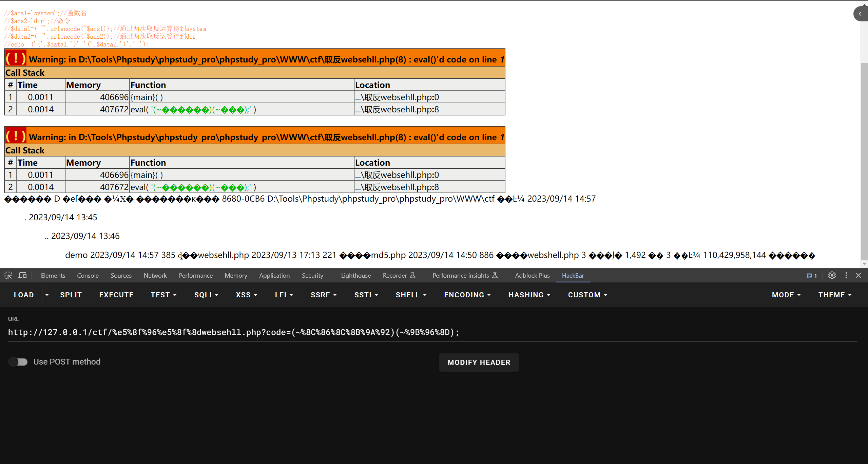Switch to the Console tab
The width and height of the screenshot is (868, 464).
(88, 276)
